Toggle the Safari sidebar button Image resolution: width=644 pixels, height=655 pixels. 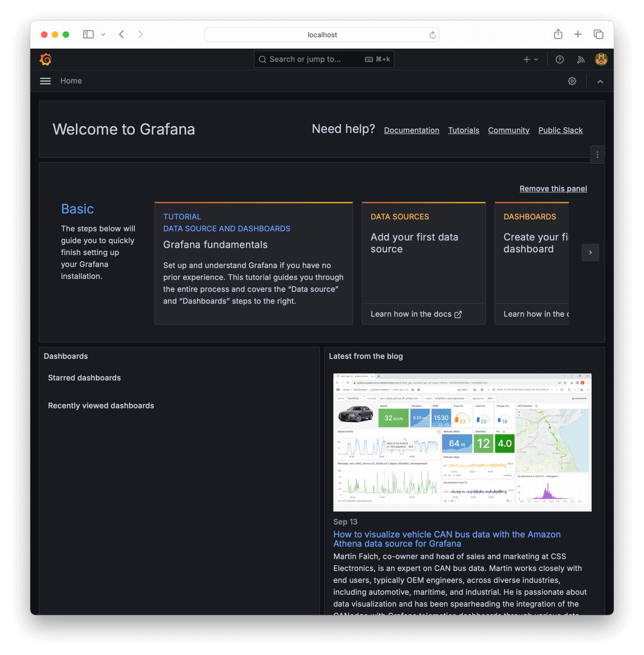point(88,34)
